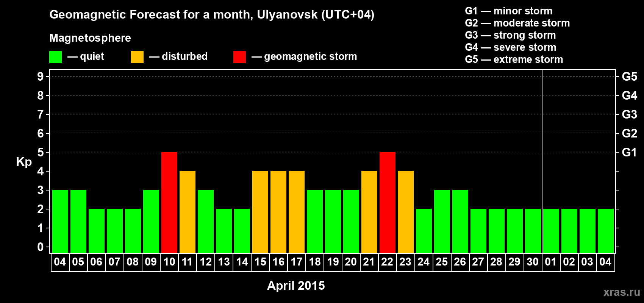Click the 'G4 — severe storm' legend text
644x303 pixels.
coord(510,47)
